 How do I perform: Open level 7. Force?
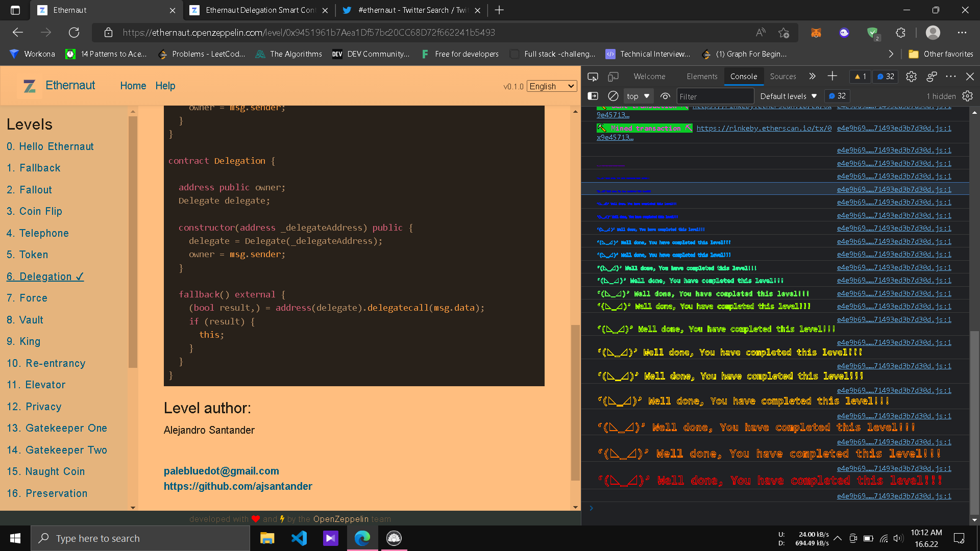[27, 298]
